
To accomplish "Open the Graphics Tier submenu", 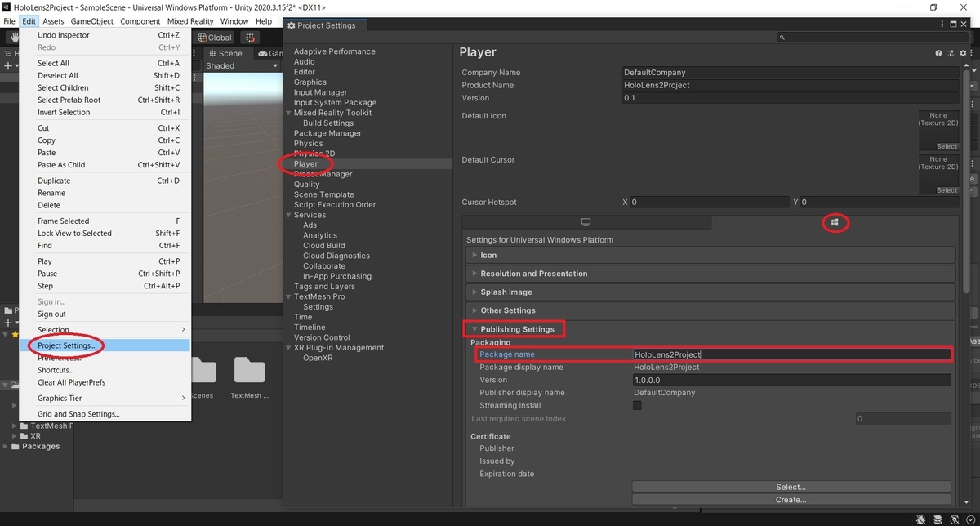I will tap(105, 399).
